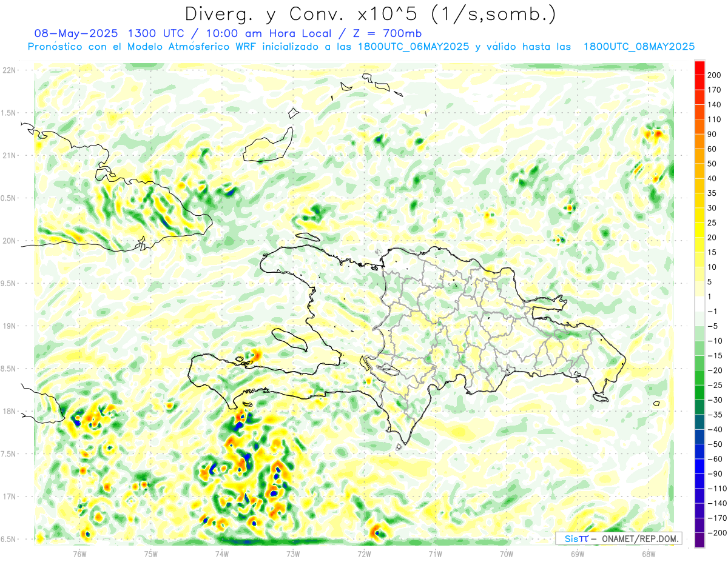
Task: Click the -5 legend value
Action: coord(713,326)
